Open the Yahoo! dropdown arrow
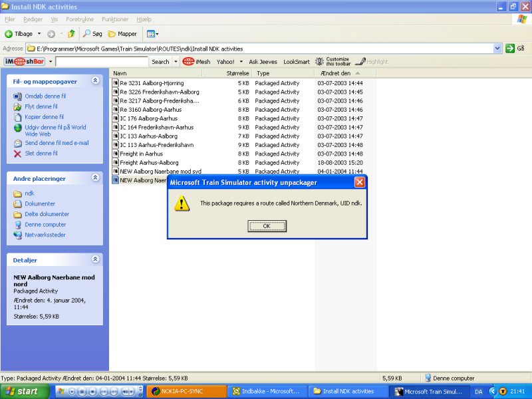Screen dimensions: 532x399 coord(241,61)
